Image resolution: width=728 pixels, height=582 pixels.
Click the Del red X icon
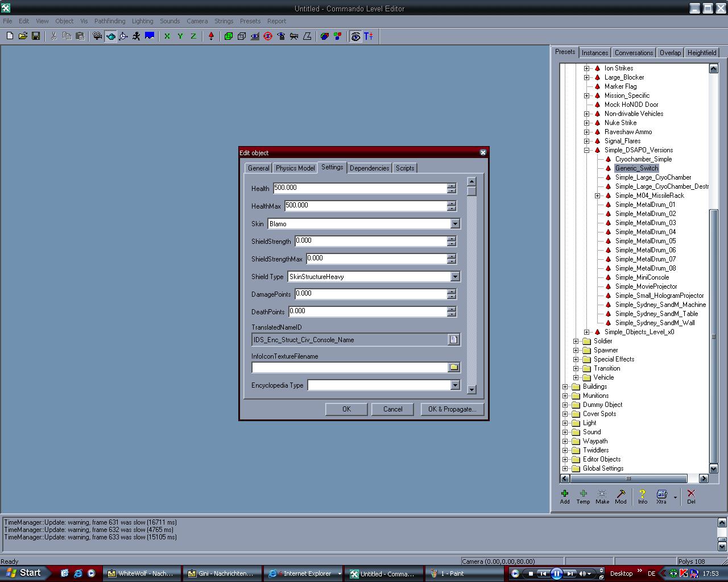691,494
